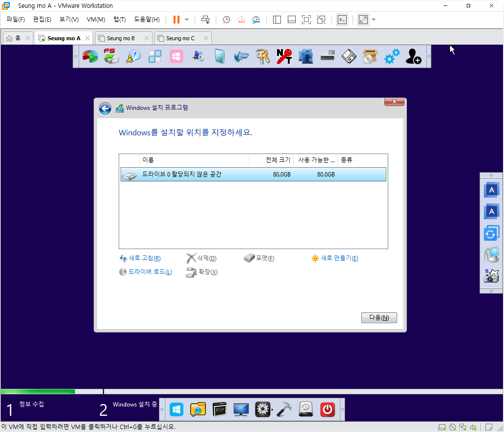Click the computer monitor icon in right sidebar
This screenshot has height=432, width=504.
click(491, 254)
